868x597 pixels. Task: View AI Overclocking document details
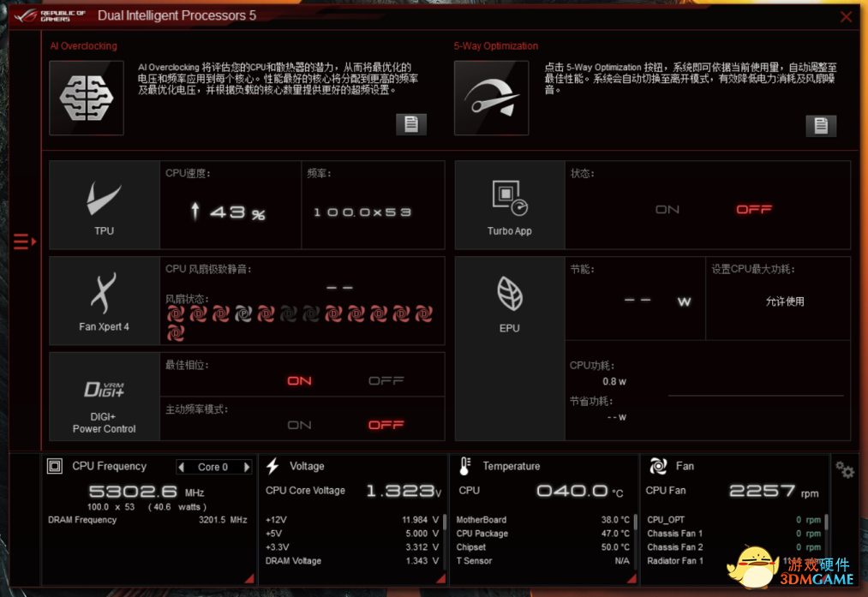point(410,124)
